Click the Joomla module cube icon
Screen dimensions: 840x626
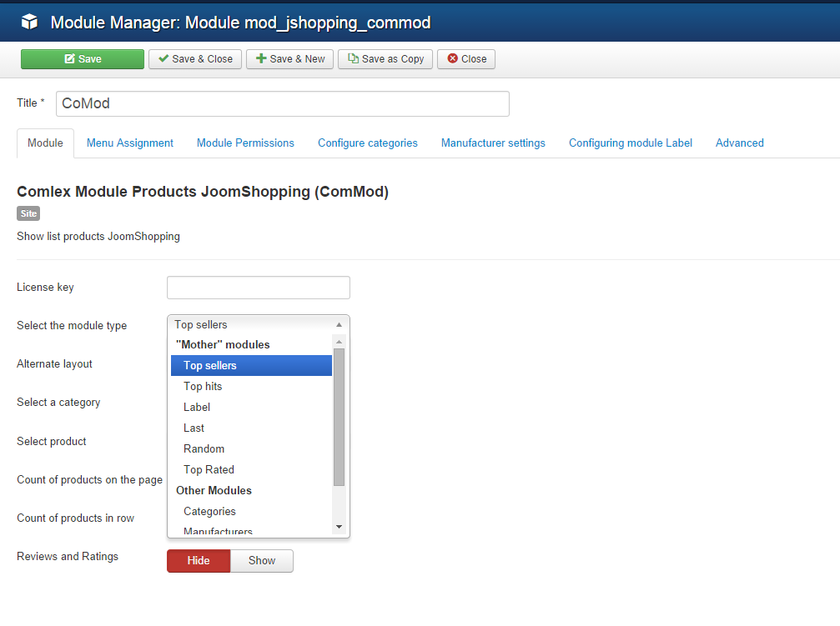[x=30, y=23]
